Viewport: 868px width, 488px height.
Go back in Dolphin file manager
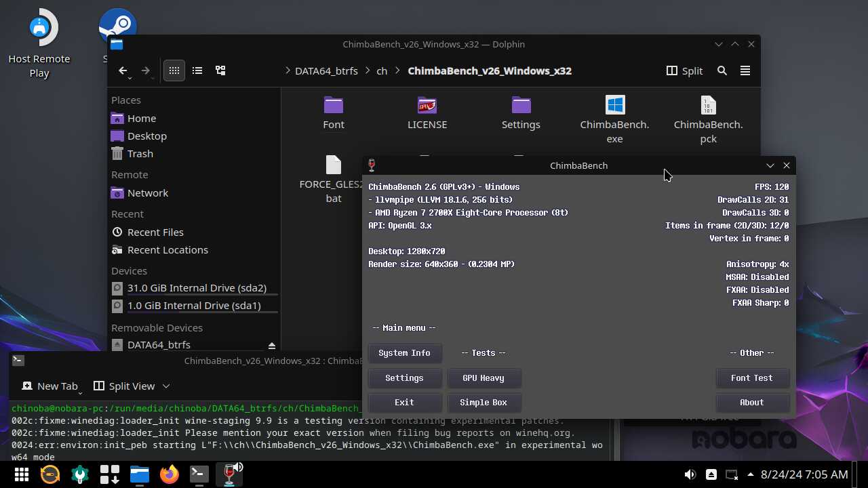pos(123,70)
